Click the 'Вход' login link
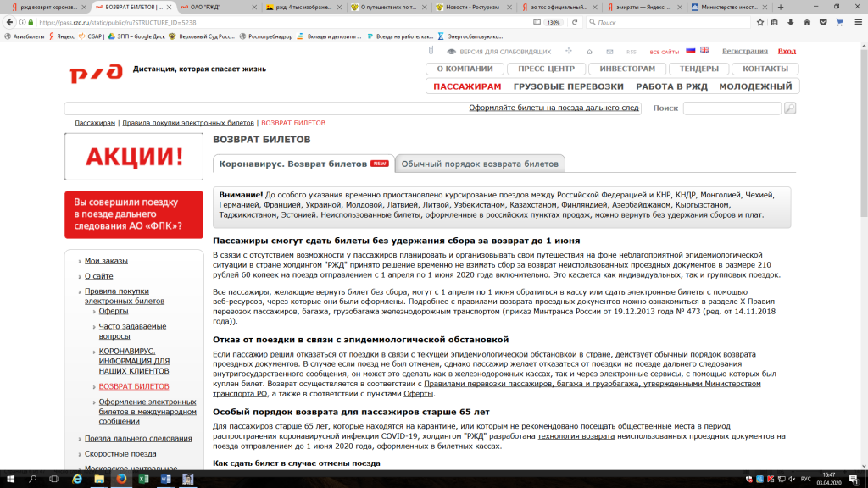868x488 pixels. tap(787, 51)
